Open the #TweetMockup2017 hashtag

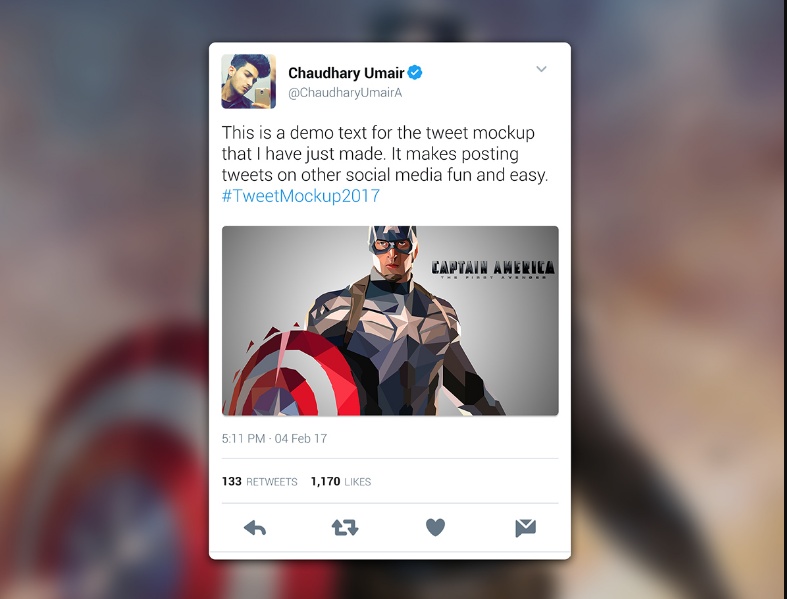pyautogui.click(x=301, y=196)
